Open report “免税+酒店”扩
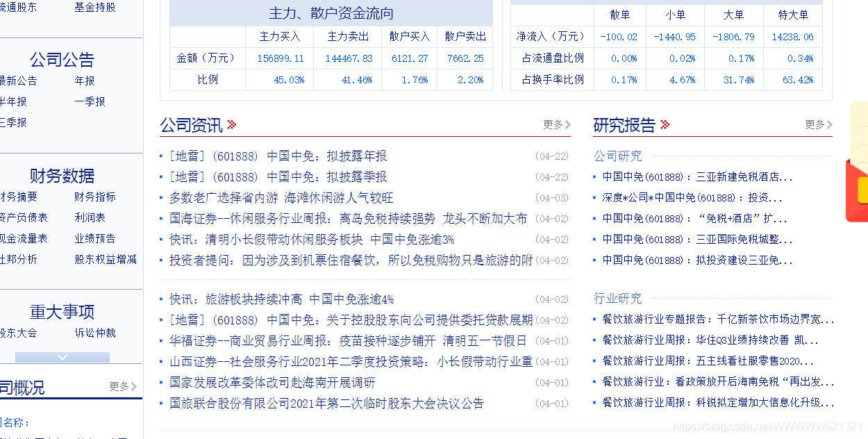Screen dimensions: 868x439 (694, 219)
